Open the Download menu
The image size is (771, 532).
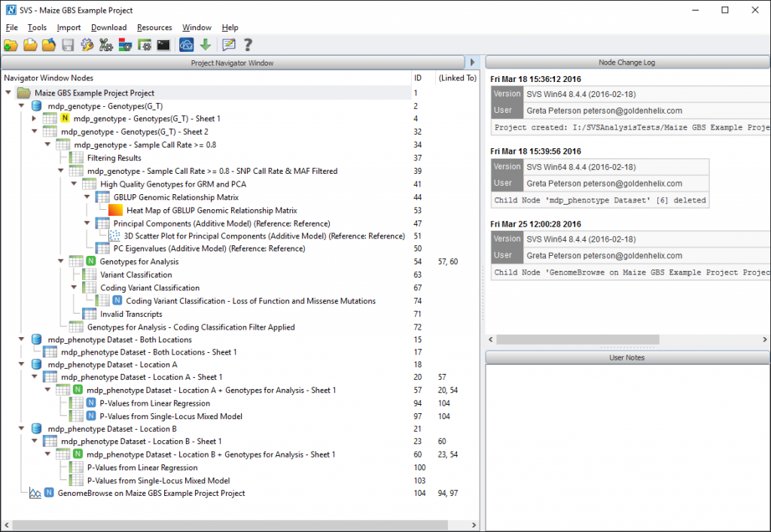(x=108, y=28)
